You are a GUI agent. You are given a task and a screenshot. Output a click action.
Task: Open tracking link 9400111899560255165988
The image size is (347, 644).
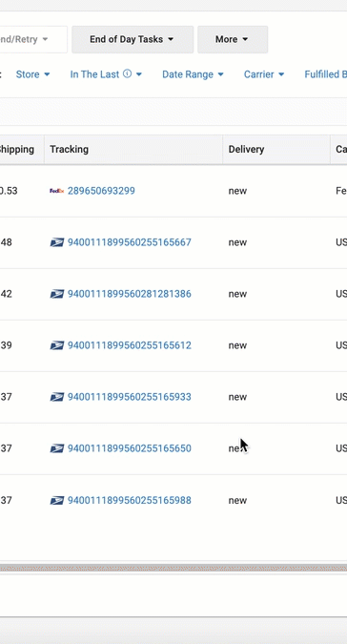point(130,501)
